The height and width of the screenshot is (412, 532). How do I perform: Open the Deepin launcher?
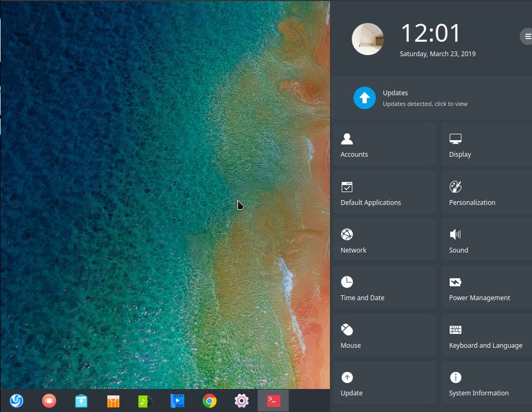pos(17,401)
